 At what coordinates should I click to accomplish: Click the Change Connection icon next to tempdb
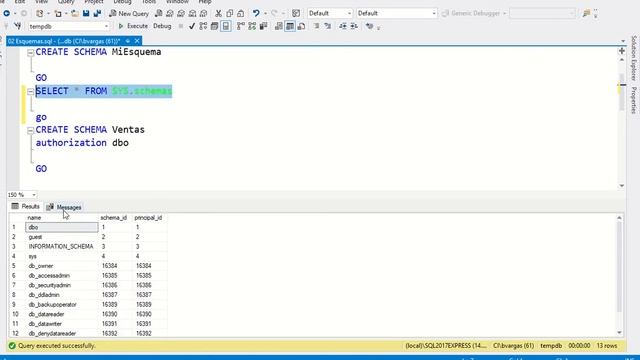click(x=18, y=26)
